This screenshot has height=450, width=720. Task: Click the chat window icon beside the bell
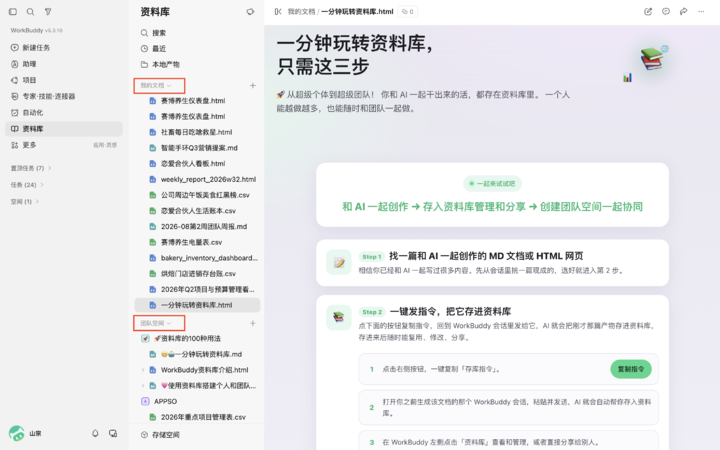(113, 433)
